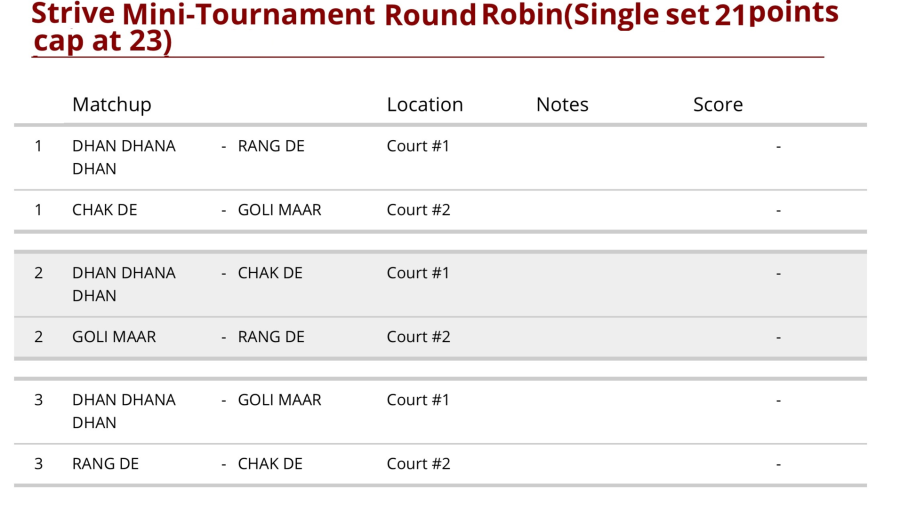900x506 pixels.
Task: Click score dash for DHAN DHANA DHAN vs GOLI MAAR
Action: pos(778,401)
